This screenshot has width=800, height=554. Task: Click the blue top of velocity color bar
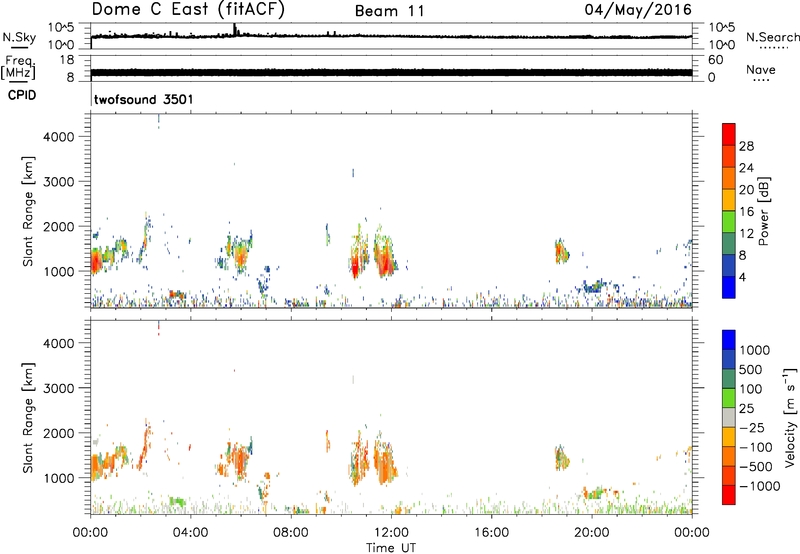pyautogui.click(x=729, y=340)
